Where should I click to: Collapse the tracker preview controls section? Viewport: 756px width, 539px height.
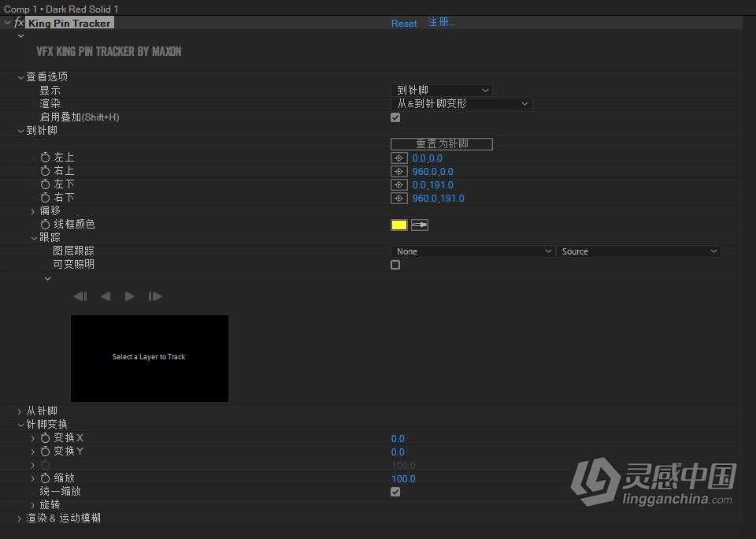click(x=48, y=278)
